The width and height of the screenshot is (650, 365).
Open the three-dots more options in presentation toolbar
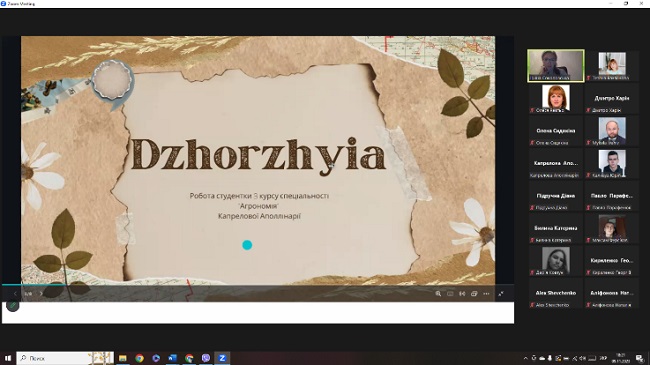486,294
